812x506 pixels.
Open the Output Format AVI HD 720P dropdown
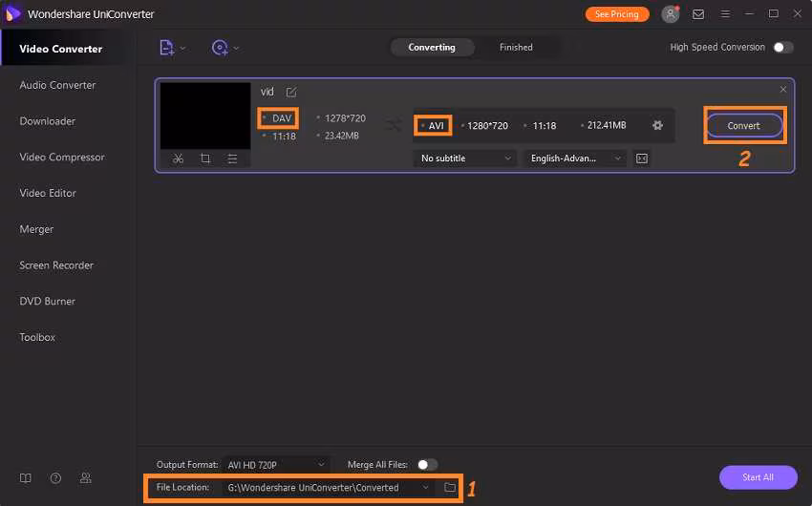click(275, 465)
